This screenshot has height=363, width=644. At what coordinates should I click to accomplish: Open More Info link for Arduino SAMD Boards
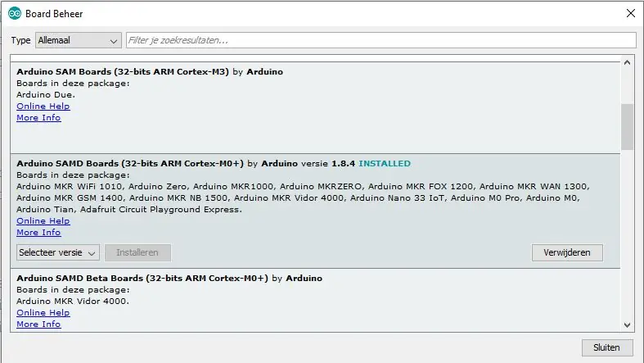(38, 232)
